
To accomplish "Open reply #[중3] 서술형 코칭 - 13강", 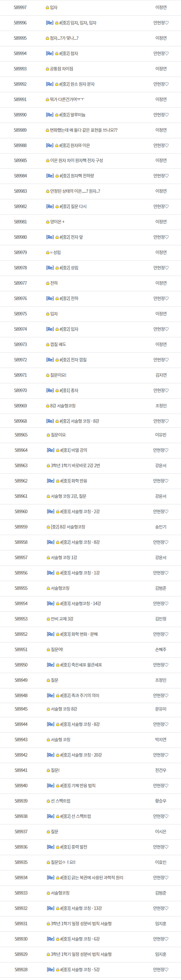I will [x=81, y=908].
